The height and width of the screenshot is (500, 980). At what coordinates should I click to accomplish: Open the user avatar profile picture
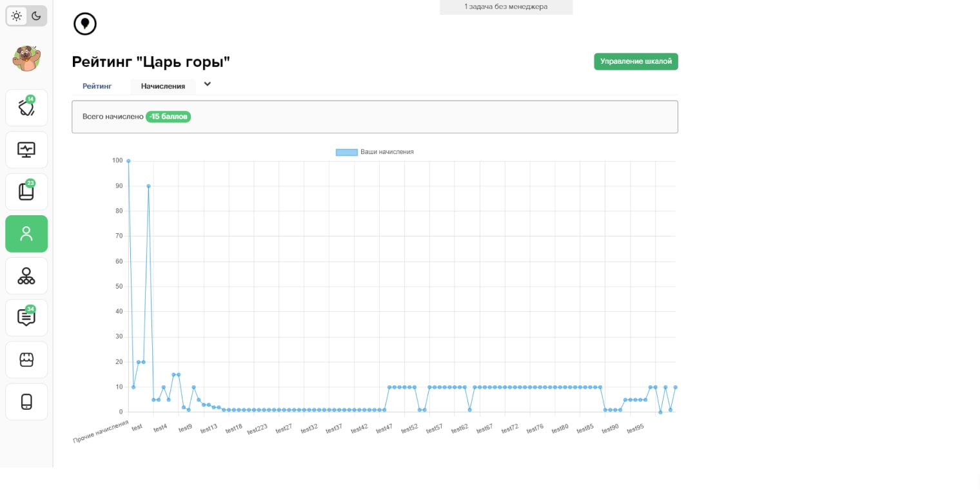(x=26, y=59)
